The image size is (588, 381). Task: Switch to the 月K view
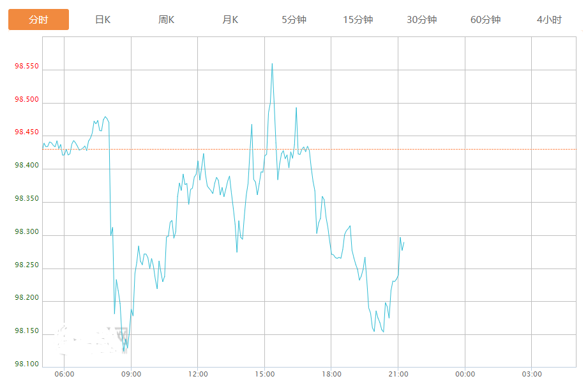tap(230, 20)
